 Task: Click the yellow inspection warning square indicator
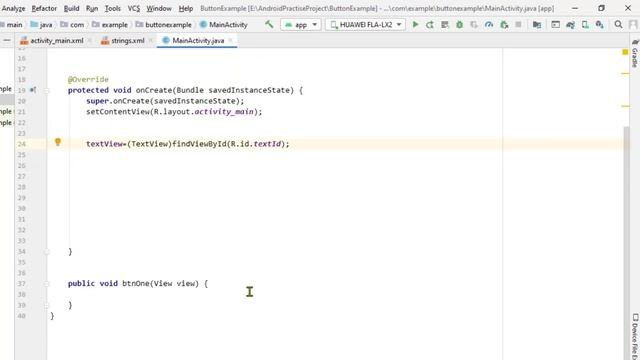point(625,52)
